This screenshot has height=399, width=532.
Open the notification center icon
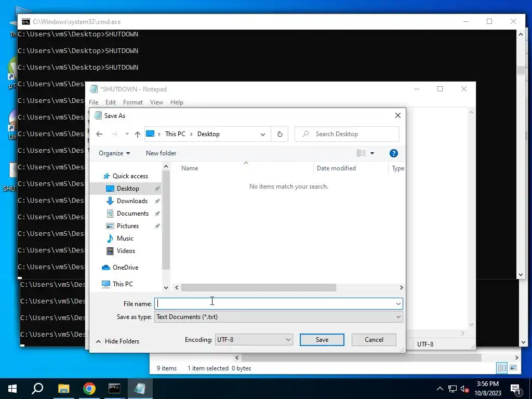pyautogui.click(x=516, y=390)
